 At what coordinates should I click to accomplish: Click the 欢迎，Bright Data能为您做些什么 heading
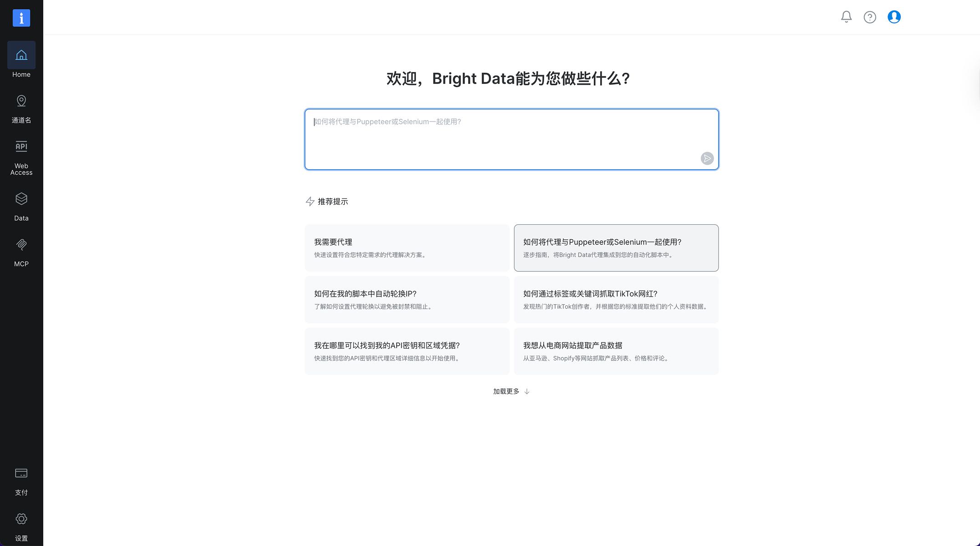point(508,78)
